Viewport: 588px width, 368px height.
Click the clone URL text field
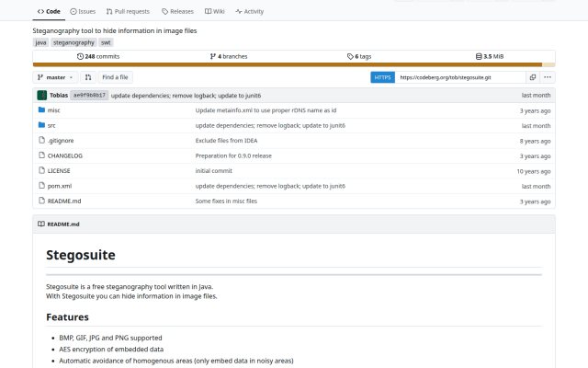[x=460, y=77]
